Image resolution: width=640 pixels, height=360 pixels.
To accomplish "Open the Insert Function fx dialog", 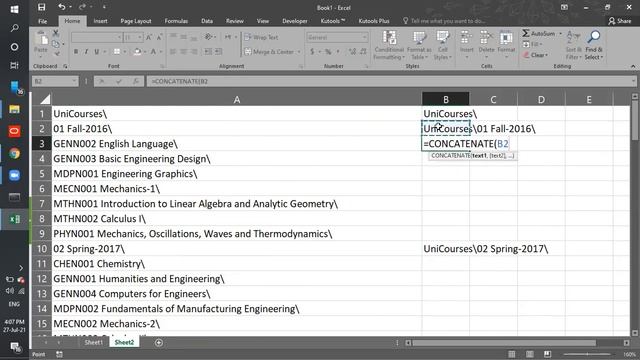I will (136, 81).
